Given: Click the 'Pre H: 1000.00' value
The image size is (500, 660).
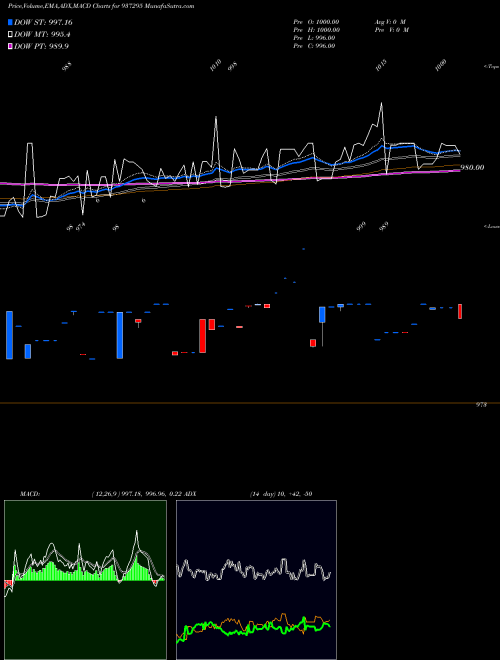Looking at the screenshot, I should [316, 30].
